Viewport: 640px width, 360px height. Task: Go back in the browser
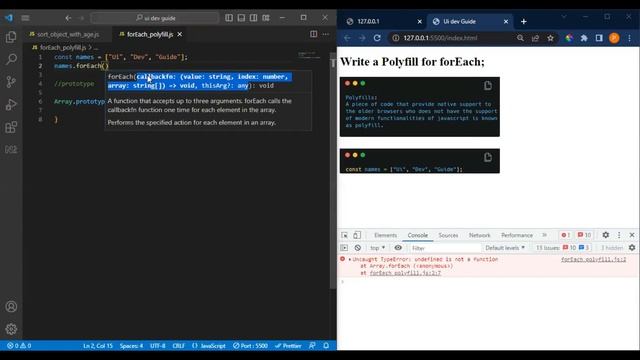coord(347,38)
